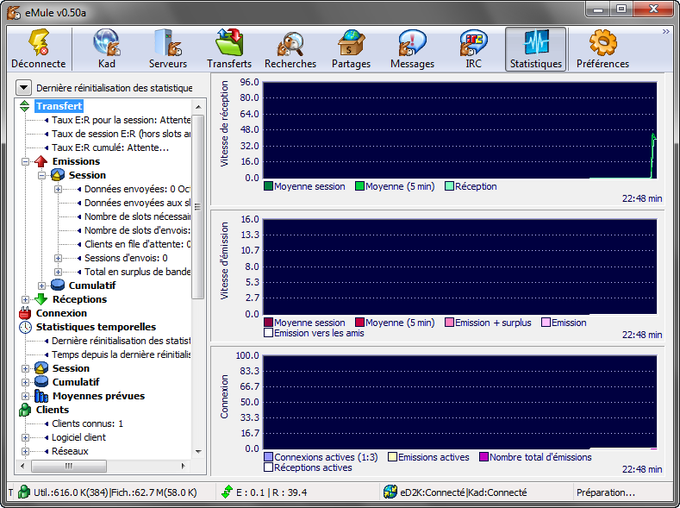Click Nombre total d'émissions magenta swatch

click(484, 457)
